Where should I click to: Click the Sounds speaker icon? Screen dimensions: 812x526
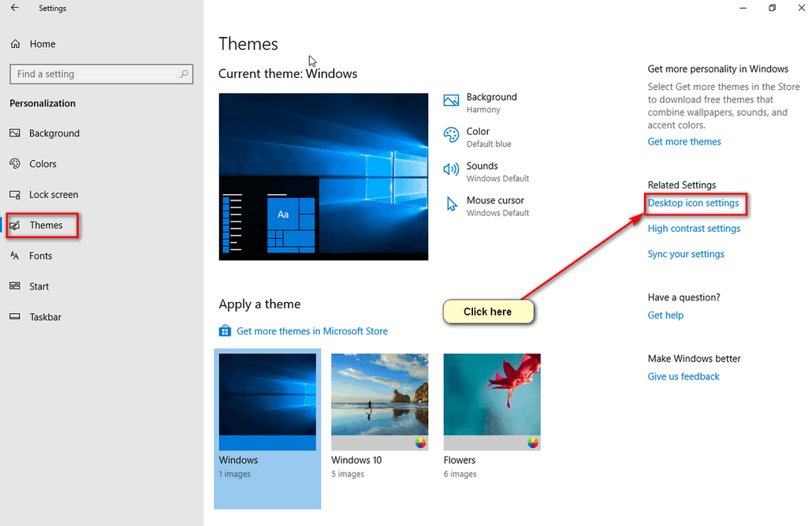click(x=451, y=170)
